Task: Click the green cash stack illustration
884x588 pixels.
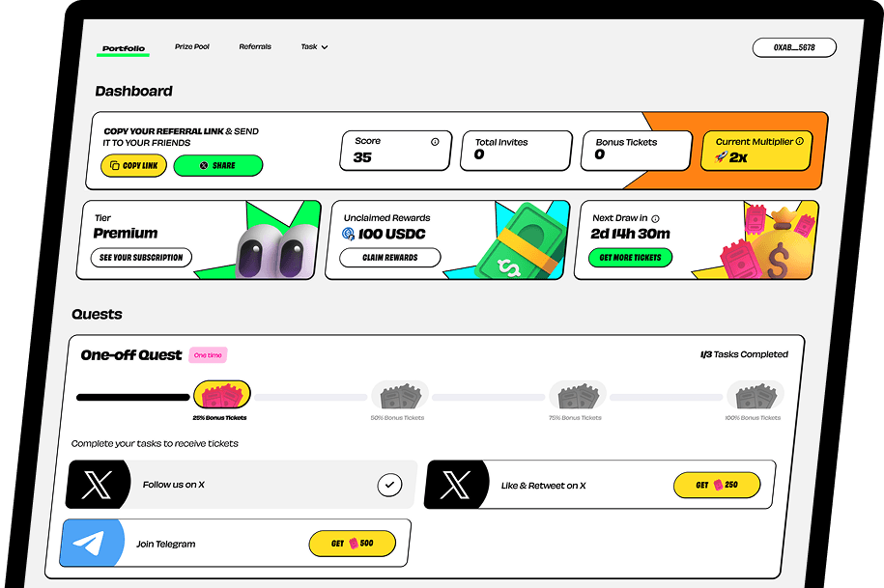Action: pos(520,241)
